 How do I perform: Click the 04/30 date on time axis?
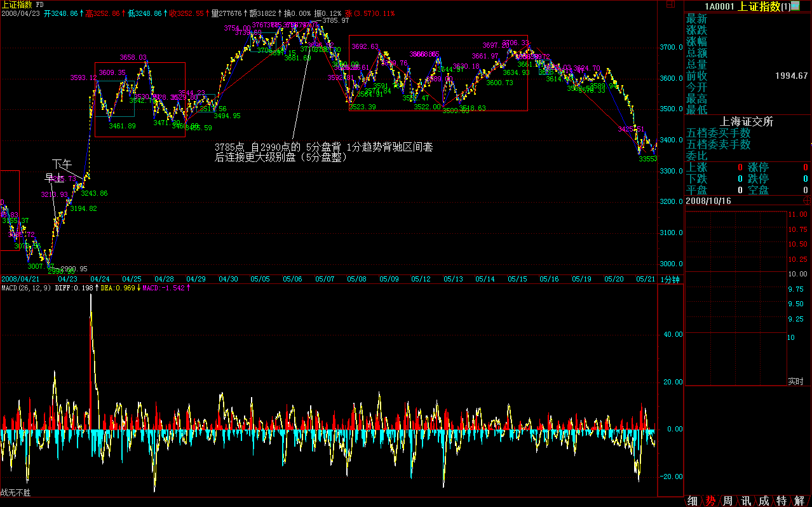point(228,280)
